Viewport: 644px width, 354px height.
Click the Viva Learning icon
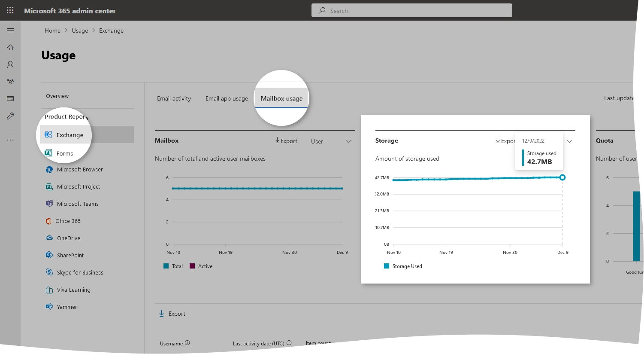[x=49, y=290]
